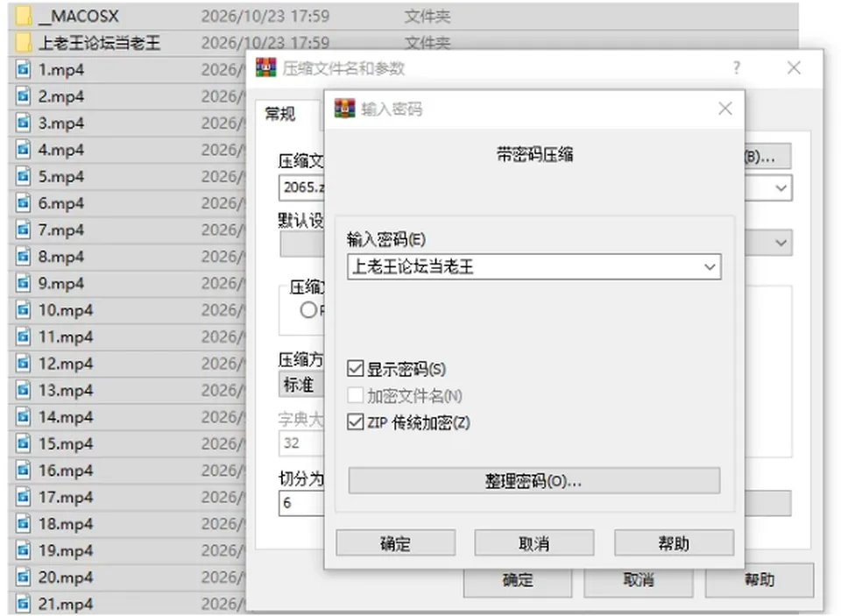Viewport: 841px width, 616px height.
Task: Disable the ZIP 传统加密(Z) checkbox
Action: click(x=355, y=422)
